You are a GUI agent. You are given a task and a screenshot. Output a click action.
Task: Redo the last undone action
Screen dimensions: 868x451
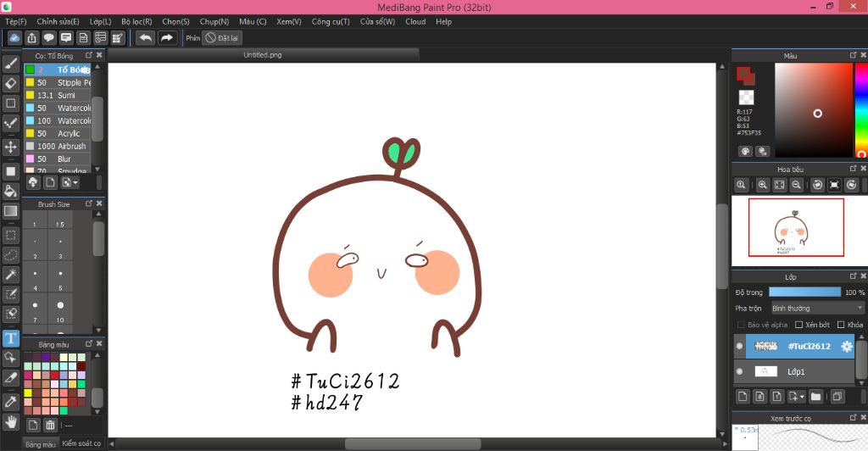(x=166, y=37)
